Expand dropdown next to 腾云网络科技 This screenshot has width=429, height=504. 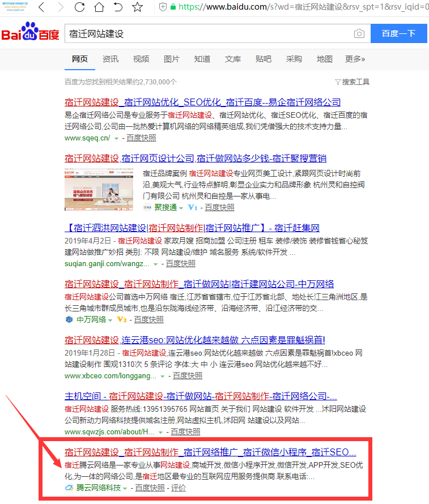[125, 488]
